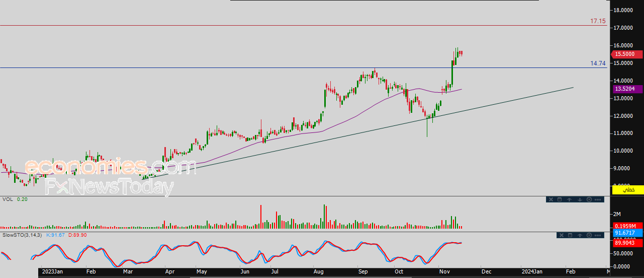Move the VOL panel up
The image size is (644, 278).
569,199
